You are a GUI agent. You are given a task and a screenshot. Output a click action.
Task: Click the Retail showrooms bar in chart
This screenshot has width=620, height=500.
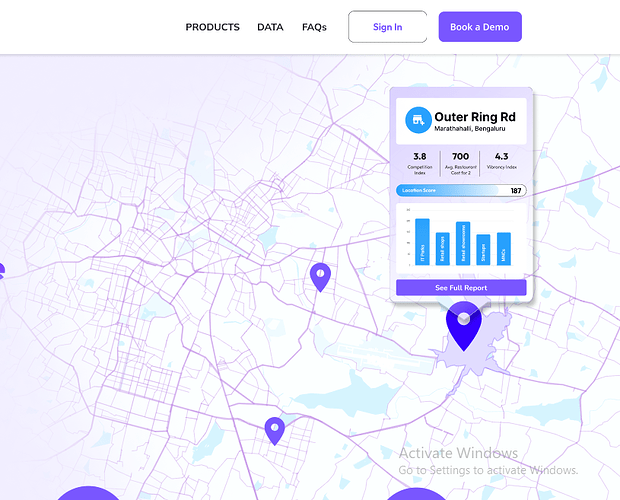[463, 243]
